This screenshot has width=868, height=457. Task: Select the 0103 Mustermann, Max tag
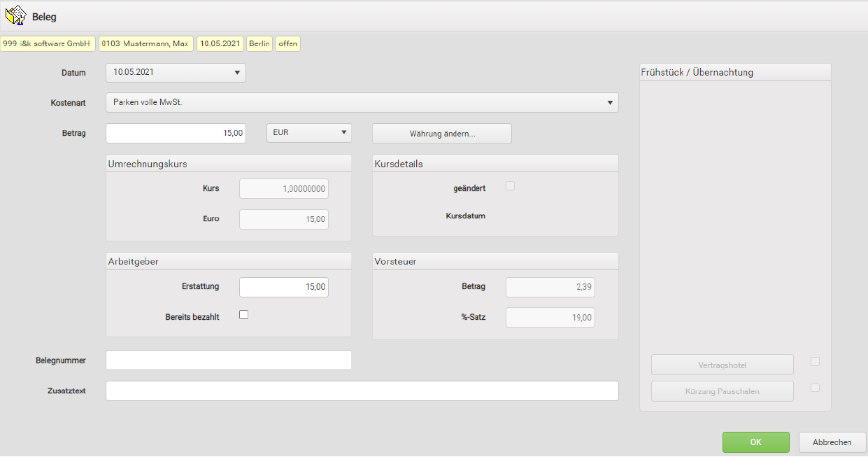tap(145, 43)
